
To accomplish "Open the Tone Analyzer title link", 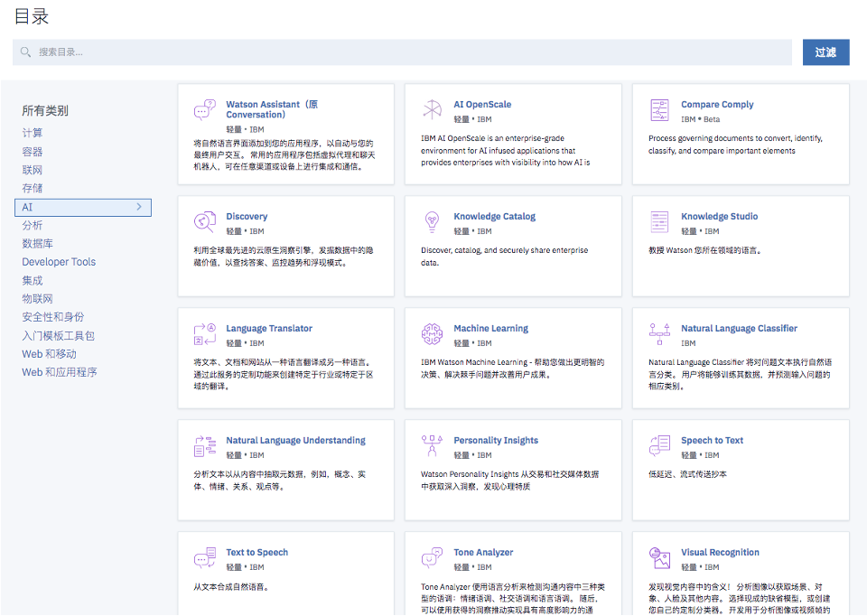I will pyautogui.click(x=483, y=553).
